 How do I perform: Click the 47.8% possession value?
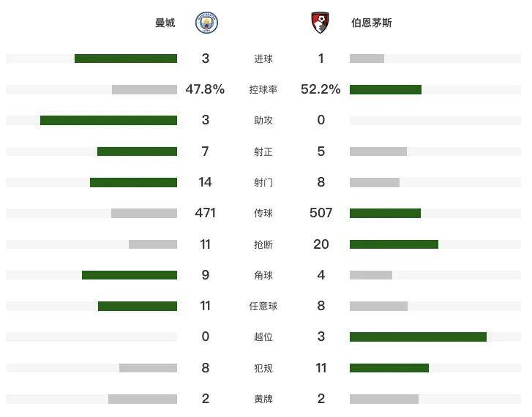tap(205, 89)
